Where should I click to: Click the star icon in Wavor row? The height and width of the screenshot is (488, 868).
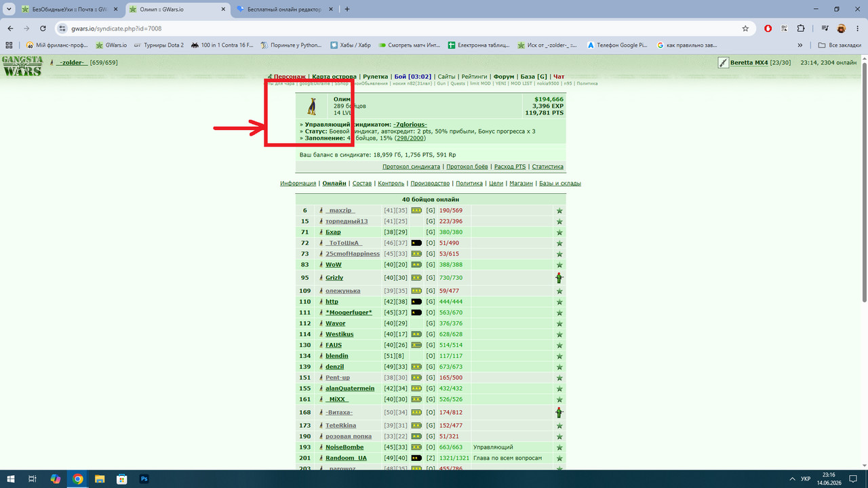[x=559, y=324]
